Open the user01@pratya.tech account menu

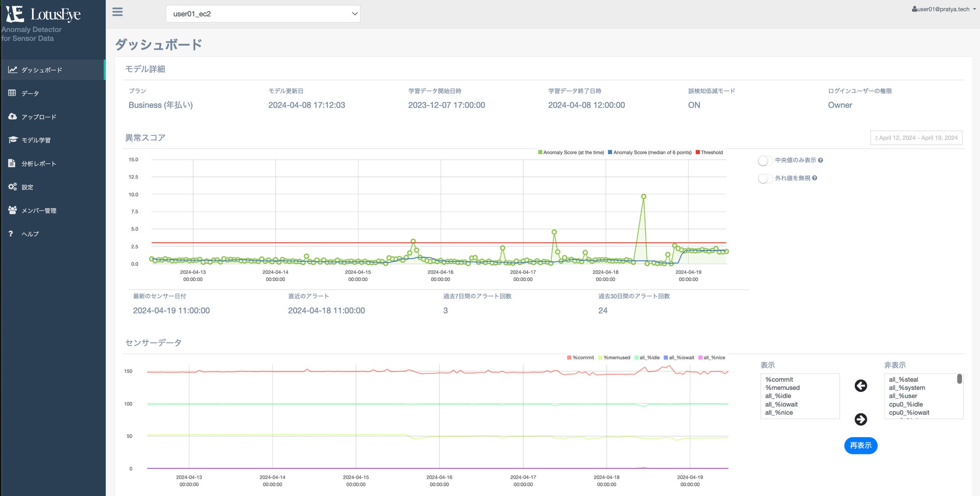(944, 9)
